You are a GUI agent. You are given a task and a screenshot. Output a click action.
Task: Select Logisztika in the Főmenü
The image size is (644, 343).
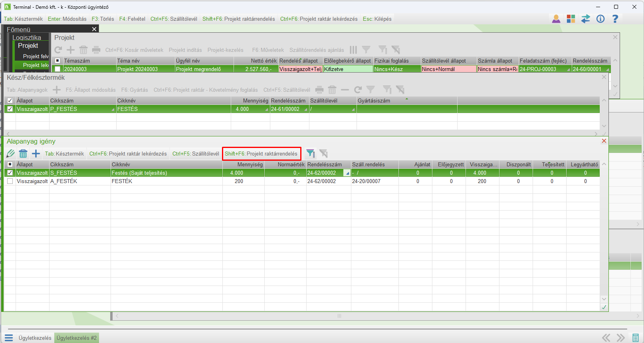(27, 37)
